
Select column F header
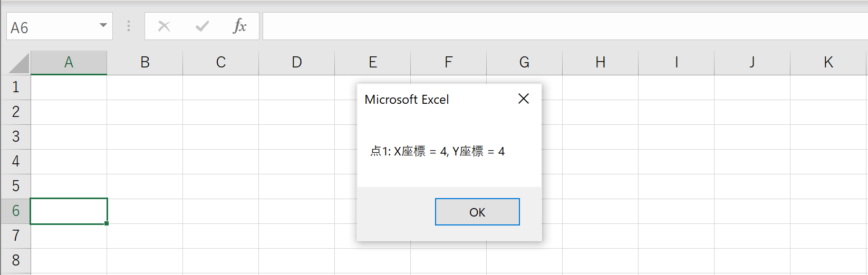tap(449, 63)
